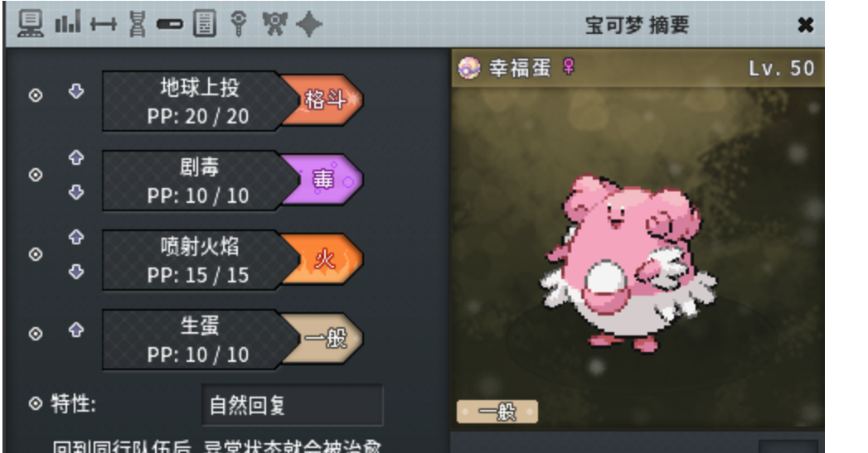The image size is (868, 453).
Task: Open the document page icon tab
Action: 204,24
